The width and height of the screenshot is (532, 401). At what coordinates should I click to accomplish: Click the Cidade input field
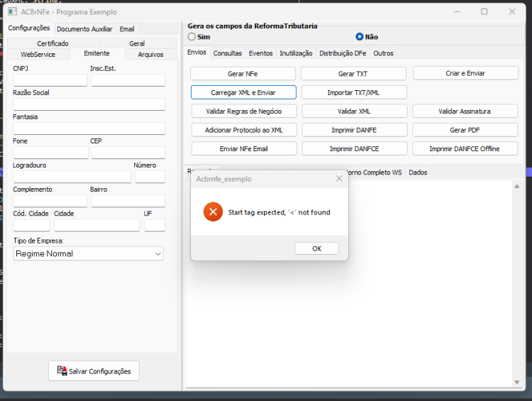point(97,225)
